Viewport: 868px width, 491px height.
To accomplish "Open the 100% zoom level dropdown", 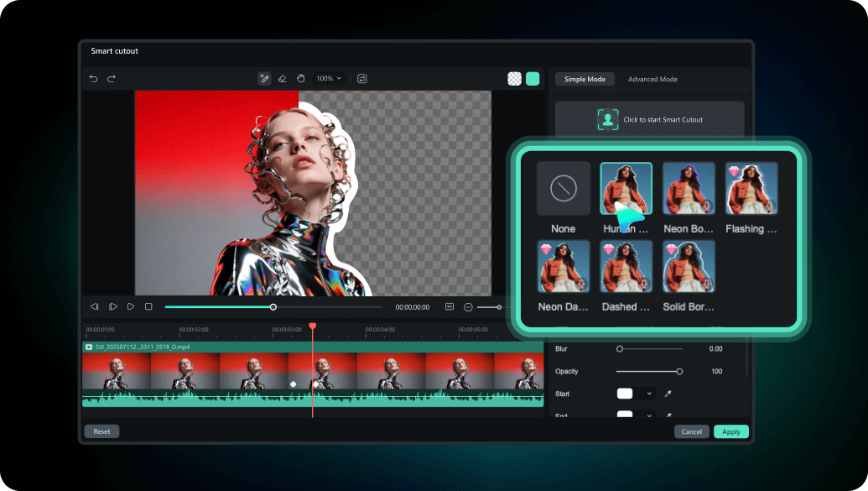I will click(x=329, y=79).
